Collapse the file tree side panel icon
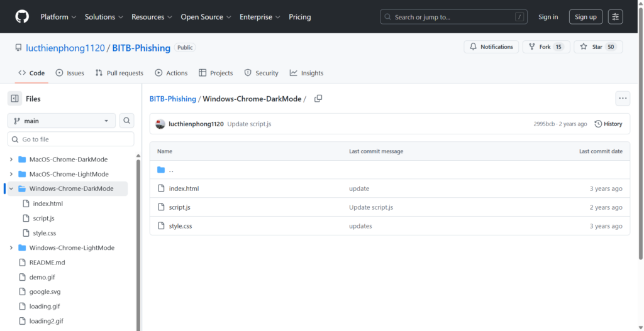This screenshot has width=644, height=331. [x=14, y=99]
